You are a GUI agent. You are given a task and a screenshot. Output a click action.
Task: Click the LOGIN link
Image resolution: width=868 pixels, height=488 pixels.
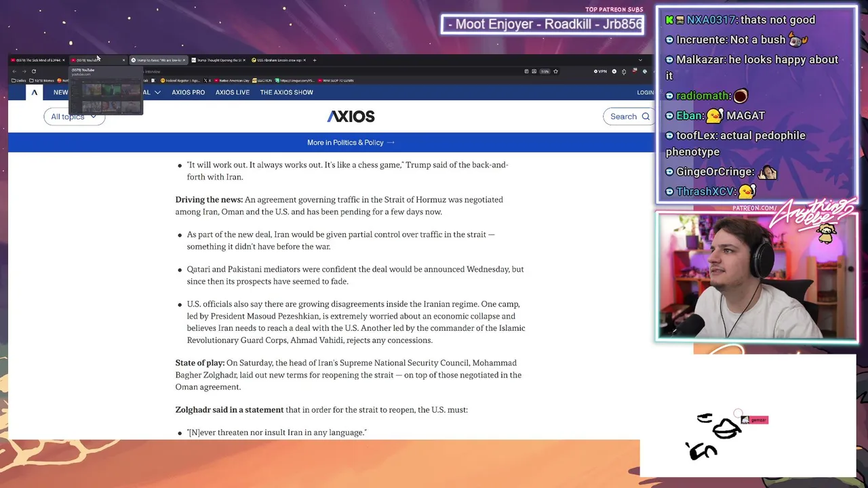point(645,92)
